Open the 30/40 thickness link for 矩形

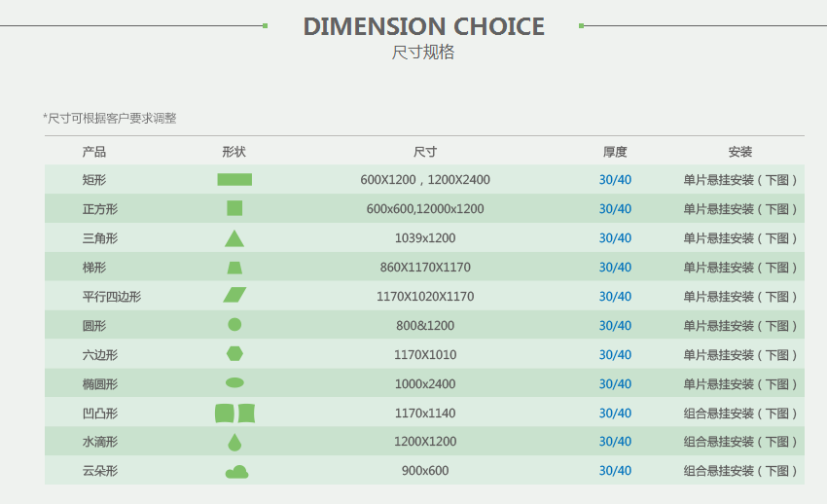coord(615,180)
